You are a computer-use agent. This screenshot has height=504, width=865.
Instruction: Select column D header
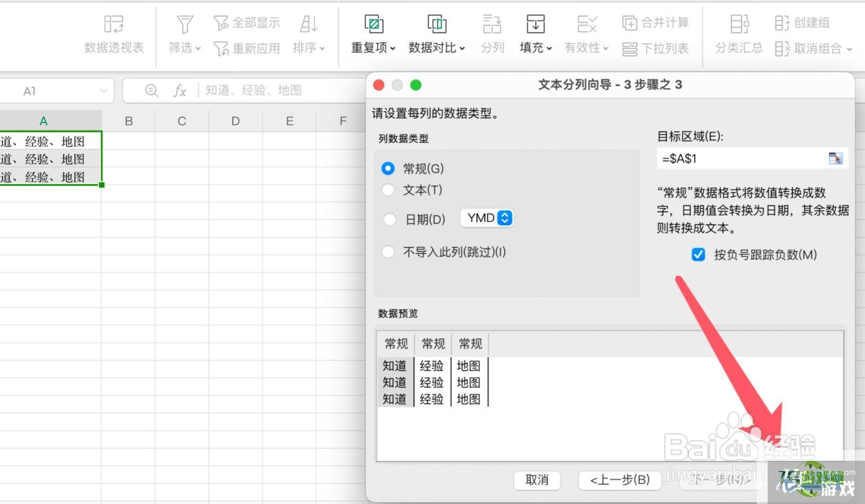click(x=235, y=121)
